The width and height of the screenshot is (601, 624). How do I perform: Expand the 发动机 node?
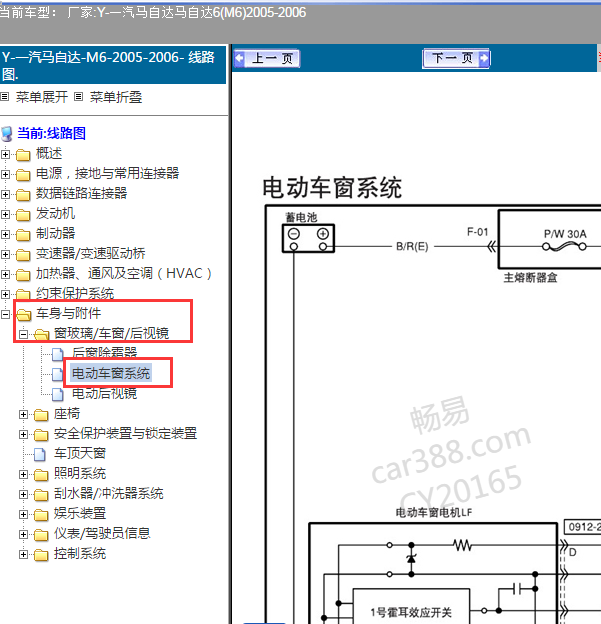pos(5,214)
